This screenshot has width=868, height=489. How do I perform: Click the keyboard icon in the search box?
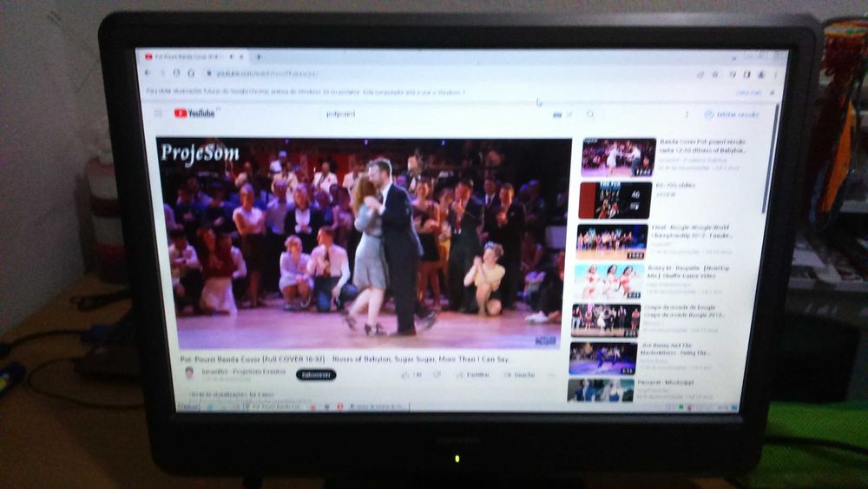pos(557,115)
